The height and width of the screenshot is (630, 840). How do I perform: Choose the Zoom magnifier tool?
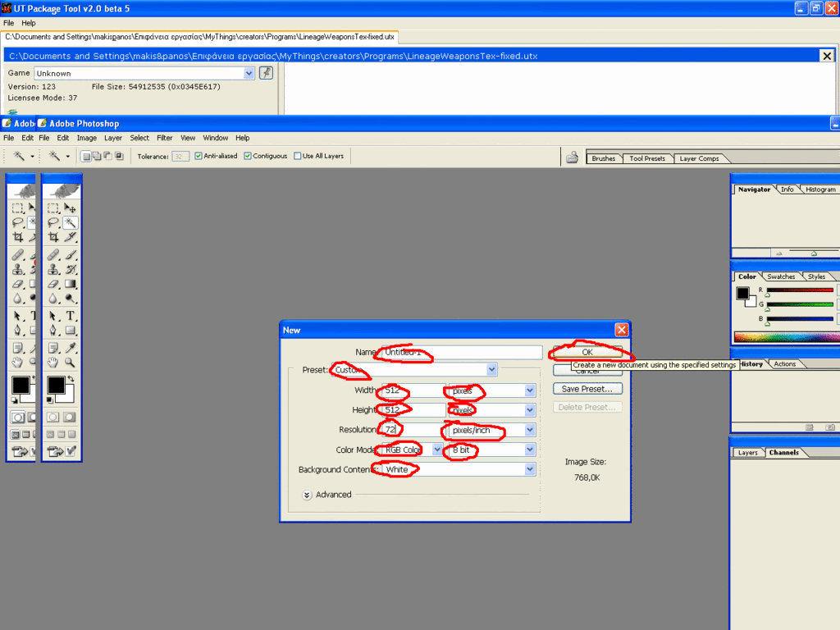pos(71,362)
